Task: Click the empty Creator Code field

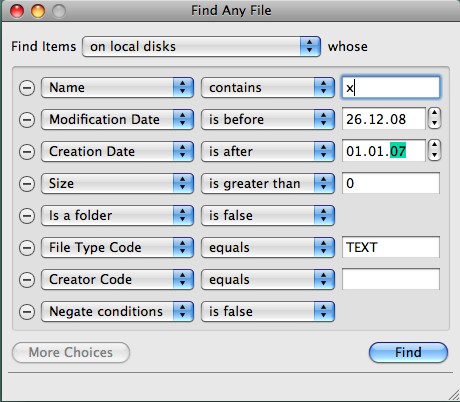Action: [391, 279]
